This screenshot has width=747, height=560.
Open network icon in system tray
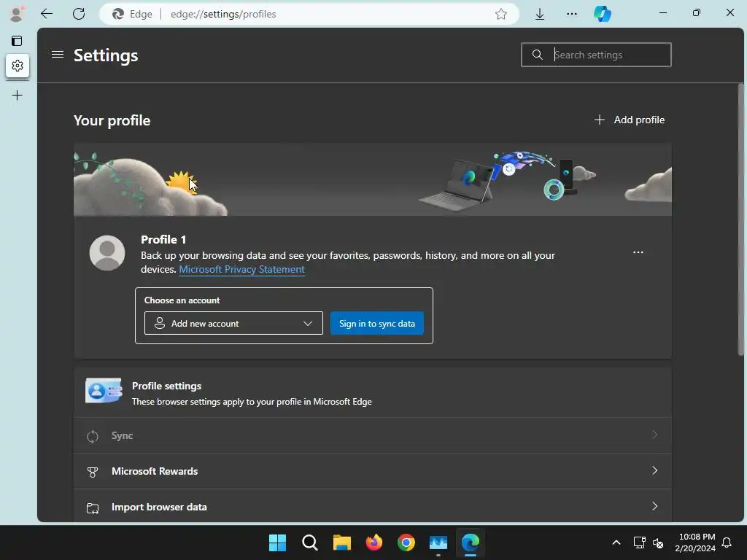click(639, 542)
